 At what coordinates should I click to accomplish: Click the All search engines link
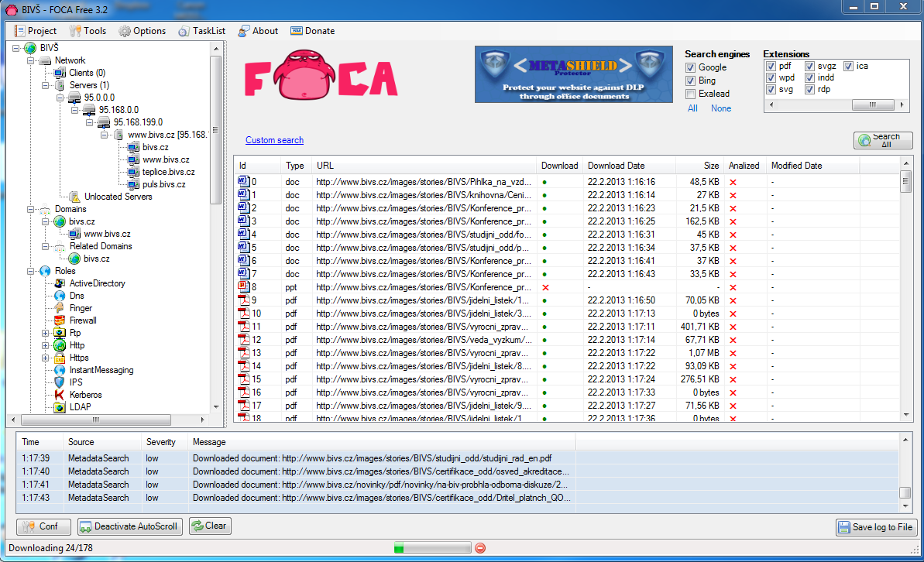(692, 108)
